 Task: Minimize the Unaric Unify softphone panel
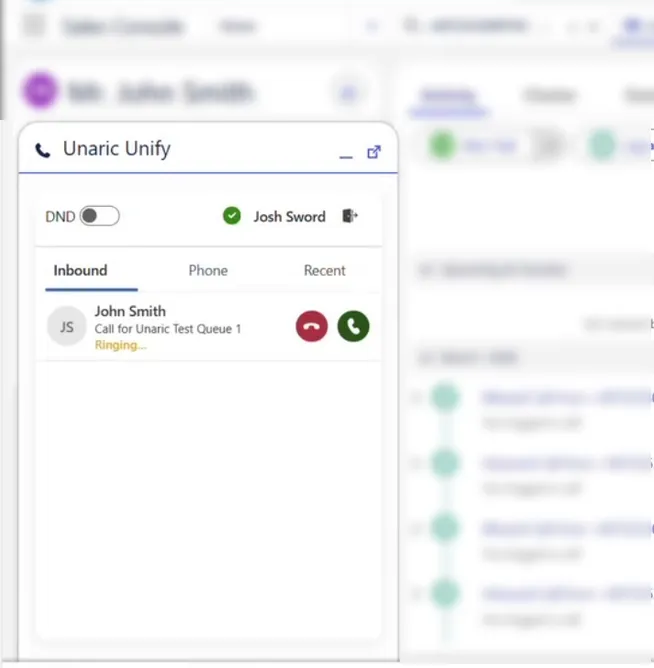click(x=346, y=157)
